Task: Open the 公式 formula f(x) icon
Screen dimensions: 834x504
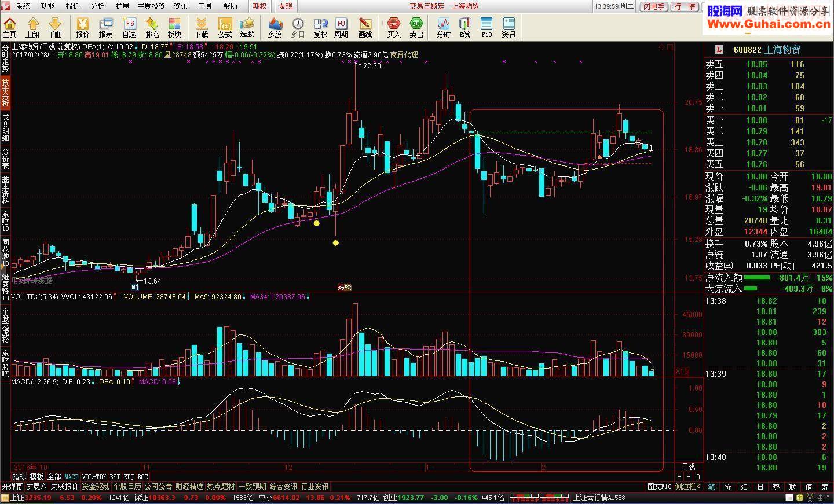Action: coord(225,27)
